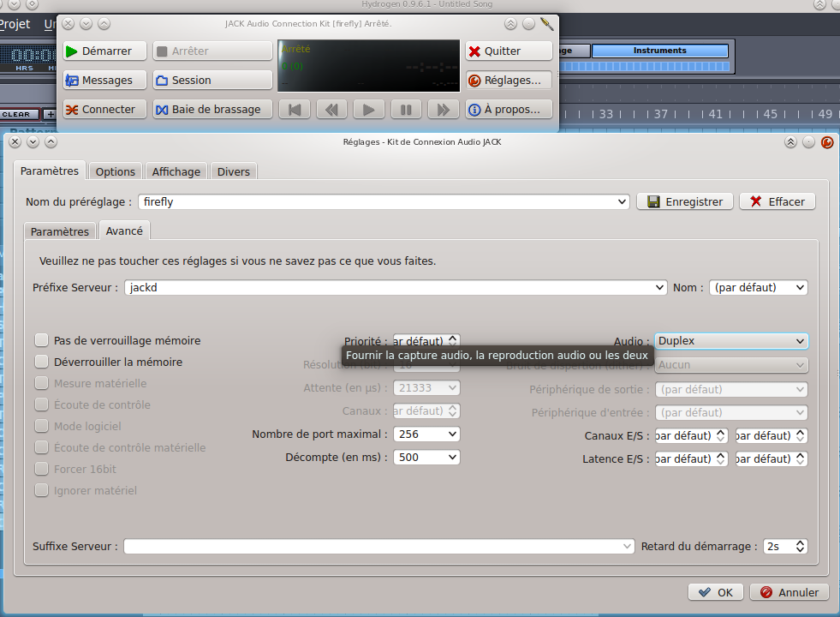Switch to the top-level Paramètres tab
Viewport: 840px width, 617px height.
[50, 171]
